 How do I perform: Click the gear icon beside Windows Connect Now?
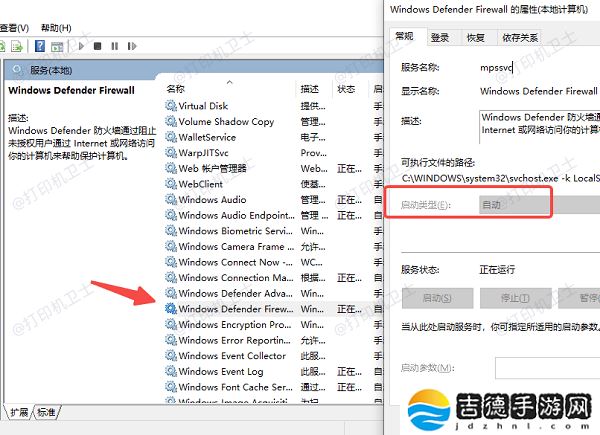pos(171,262)
